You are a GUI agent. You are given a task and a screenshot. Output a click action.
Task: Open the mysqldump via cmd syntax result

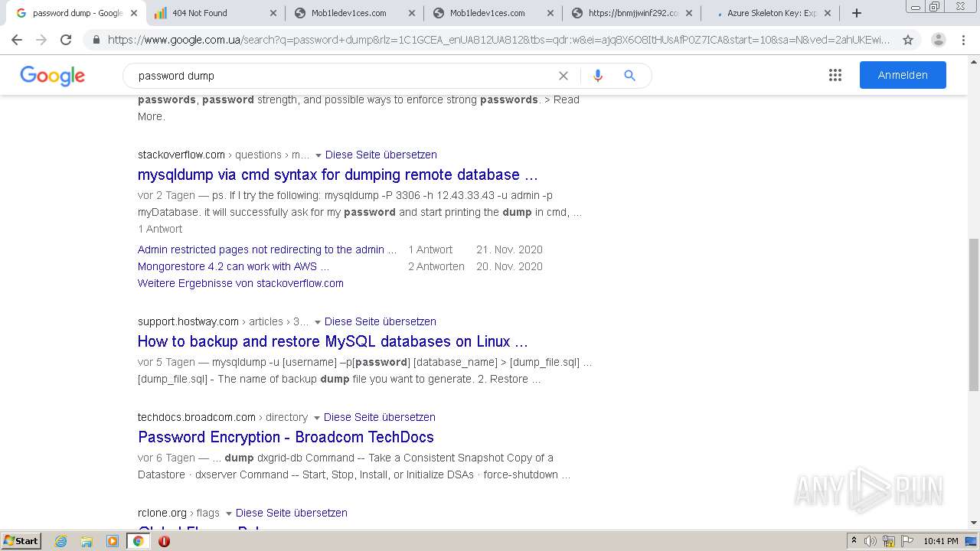click(338, 174)
